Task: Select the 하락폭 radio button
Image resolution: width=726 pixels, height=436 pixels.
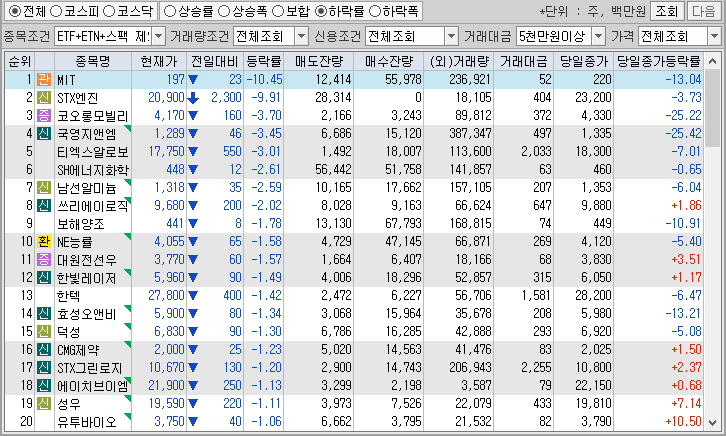Action: click(x=374, y=11)
